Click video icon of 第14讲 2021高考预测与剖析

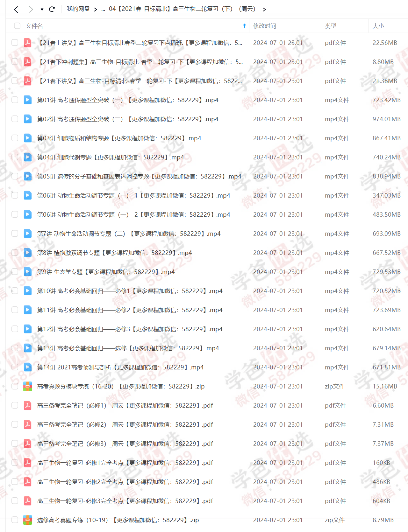pyautogui.click(x=28, y=367)
